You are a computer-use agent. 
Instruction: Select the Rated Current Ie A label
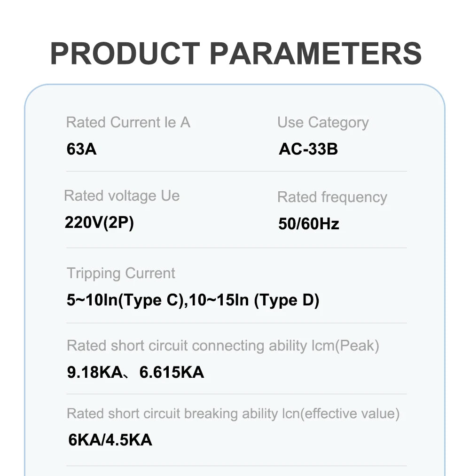point(128,122)
